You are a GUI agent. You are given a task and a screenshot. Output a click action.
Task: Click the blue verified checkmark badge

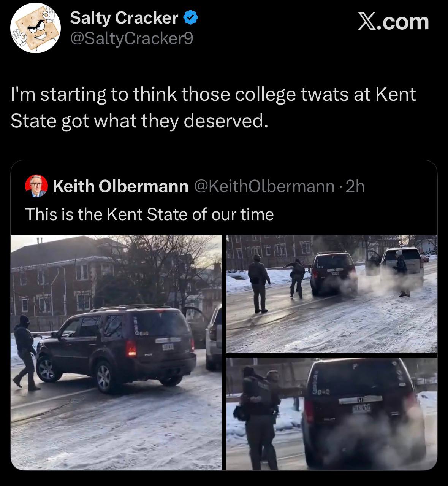[x=190, y=18]
